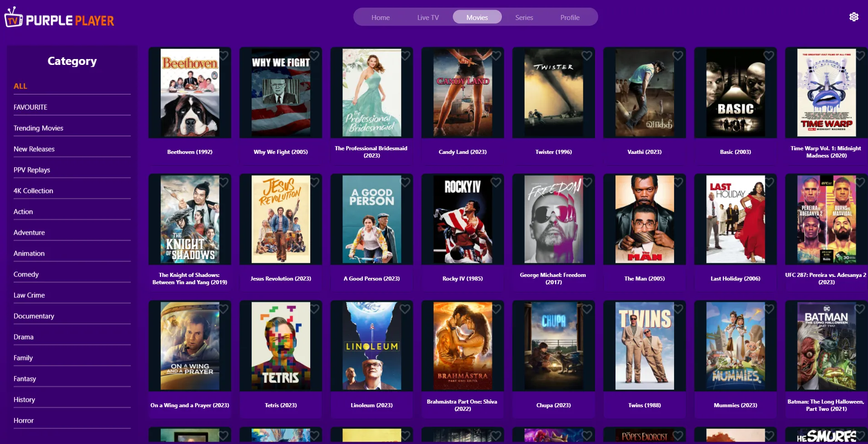Browse Horror category
The height and width of the screenshot is (444, 868).
72,420
